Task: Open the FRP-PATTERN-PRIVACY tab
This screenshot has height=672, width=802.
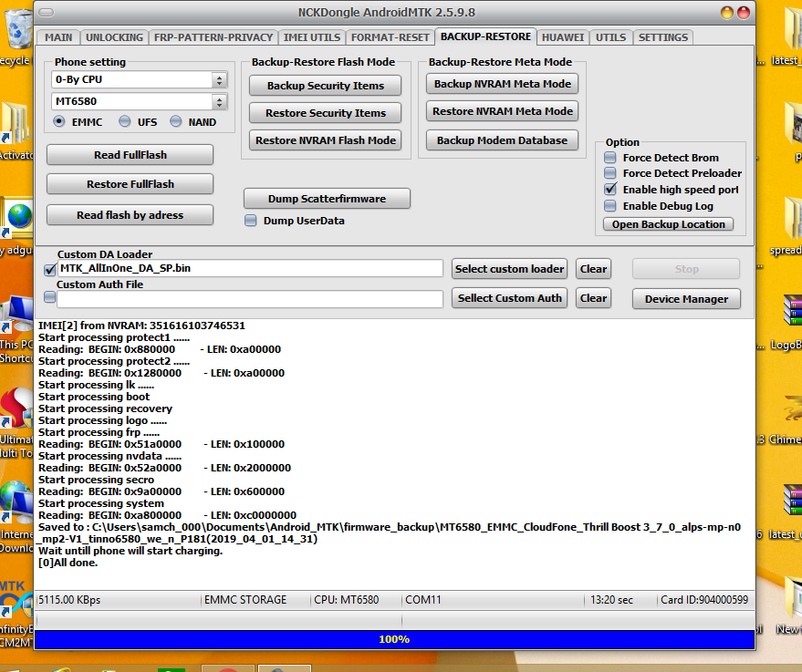Action: coord(214,37)
